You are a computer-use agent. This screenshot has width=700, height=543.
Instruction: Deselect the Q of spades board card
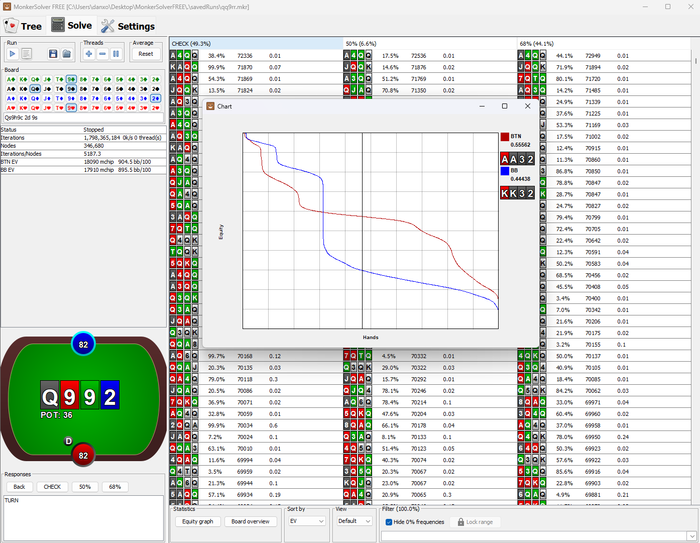[35, 88]
